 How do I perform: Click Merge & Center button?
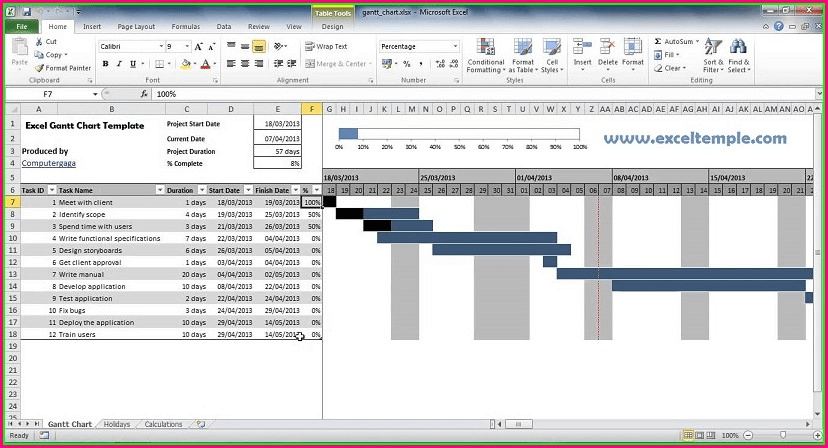(338, 64)
